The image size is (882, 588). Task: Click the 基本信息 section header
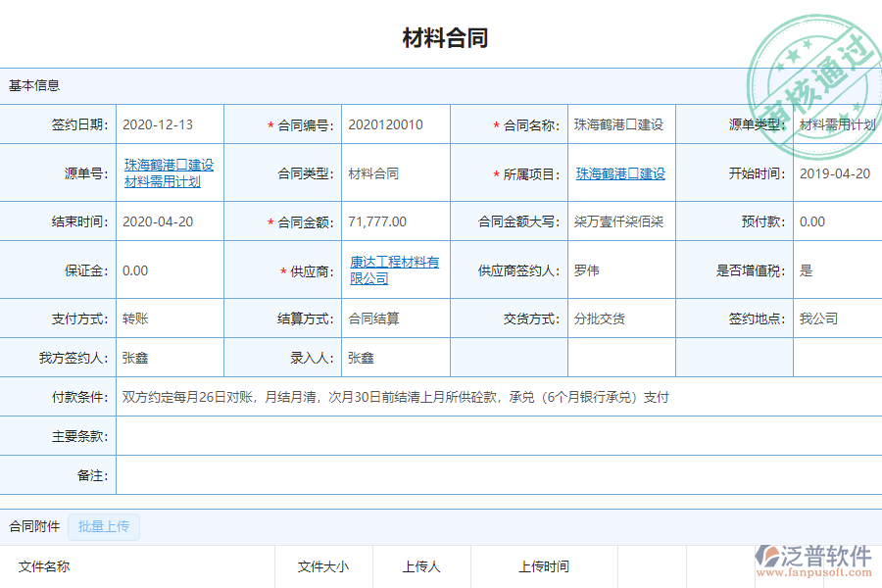pos(33,85)
